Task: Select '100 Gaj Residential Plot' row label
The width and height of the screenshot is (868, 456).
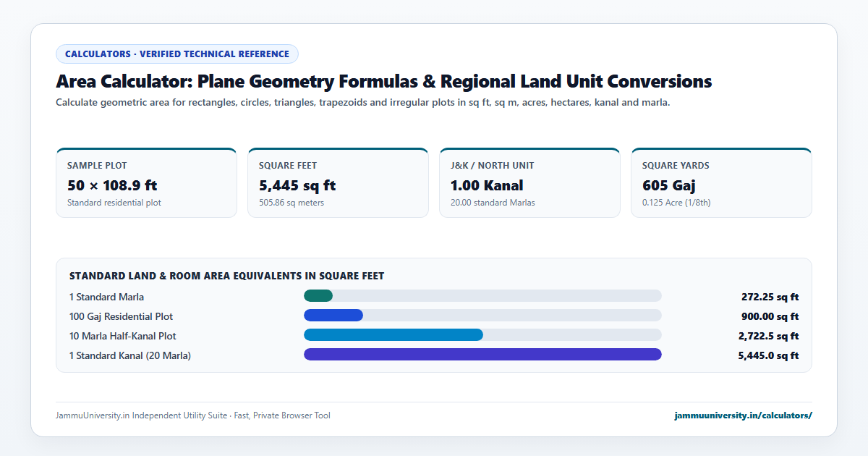Action: 121,316
